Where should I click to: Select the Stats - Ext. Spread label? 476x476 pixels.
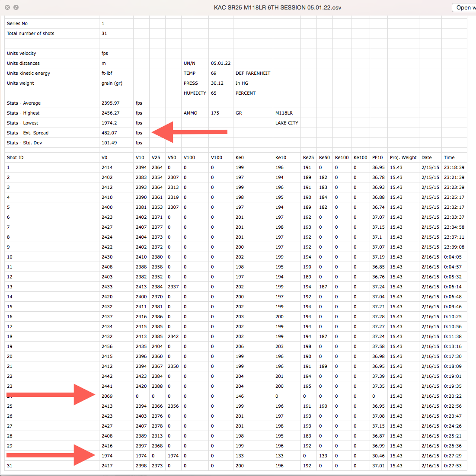[28, 133]
